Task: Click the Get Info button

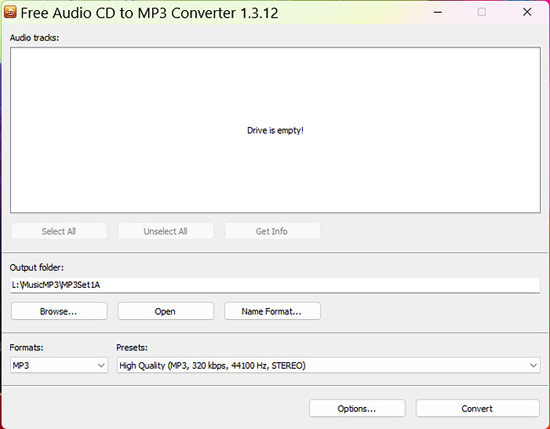Action: pyautogui.click(x=272, y=231)
